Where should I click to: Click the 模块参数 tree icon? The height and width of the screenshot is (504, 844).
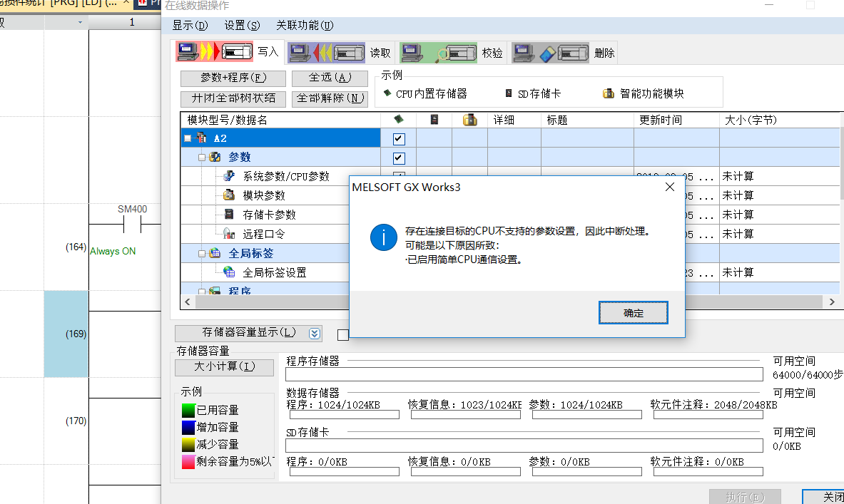(229, 195)
